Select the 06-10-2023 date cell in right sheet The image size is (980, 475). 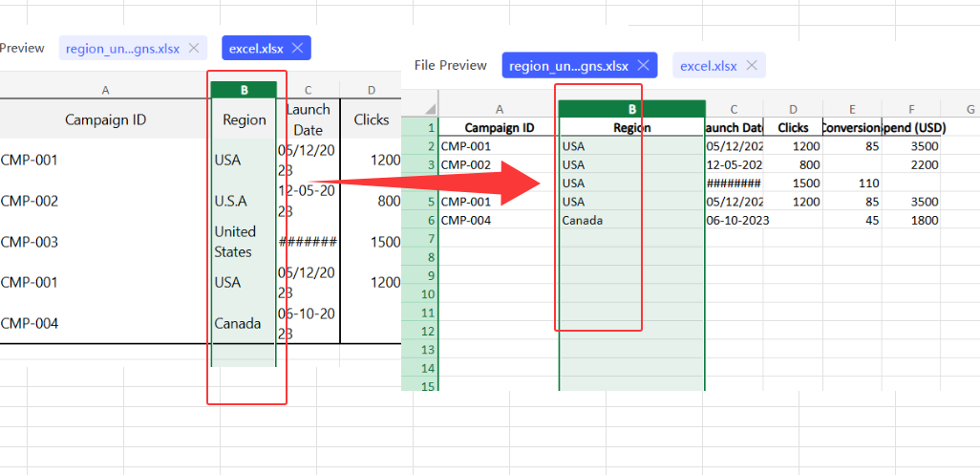click(x=734, y=221)
